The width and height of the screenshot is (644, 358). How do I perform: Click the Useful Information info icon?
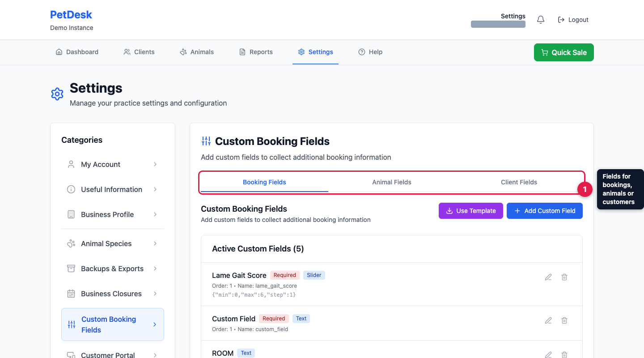71,189
